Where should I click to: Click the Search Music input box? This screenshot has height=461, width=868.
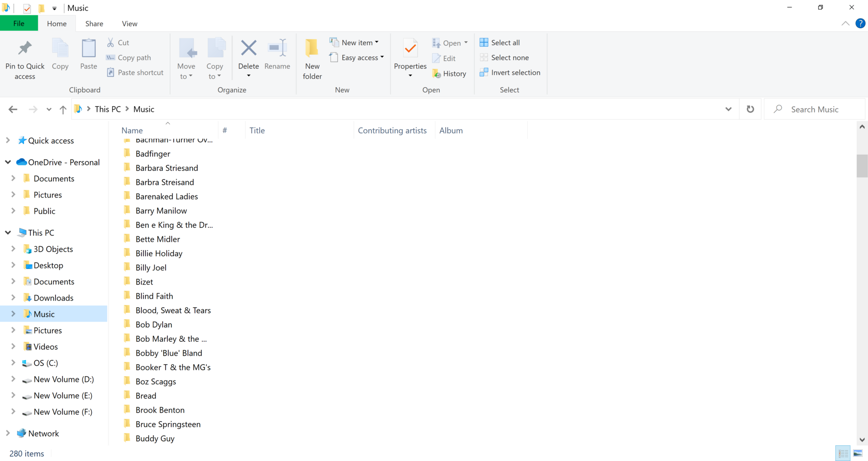click(x=815, y=109)
